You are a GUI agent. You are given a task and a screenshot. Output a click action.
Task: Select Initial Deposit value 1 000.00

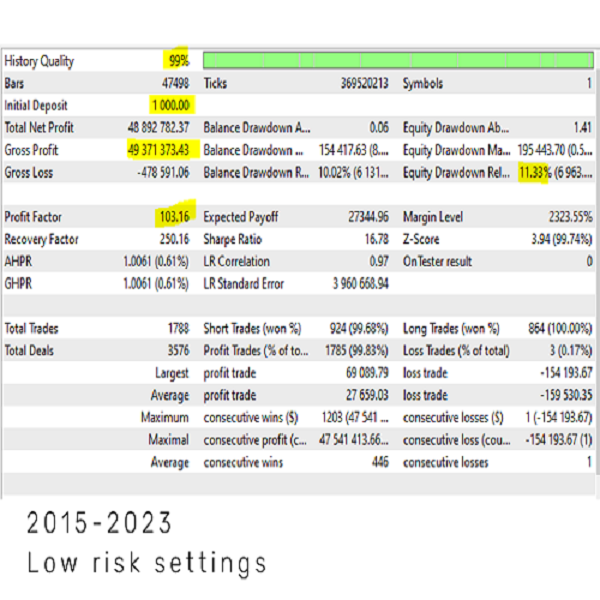[171, 105]
